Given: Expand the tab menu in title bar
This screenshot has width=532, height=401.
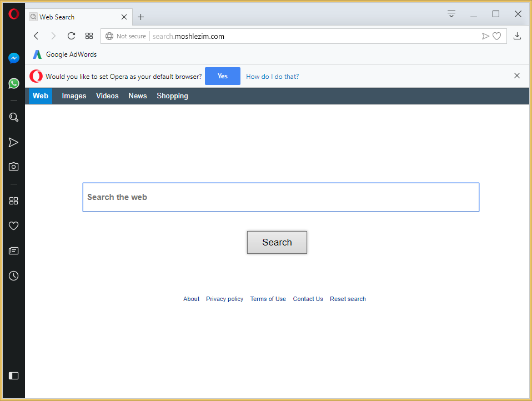Looking at the screenshot, I should (x=451, y=14).
